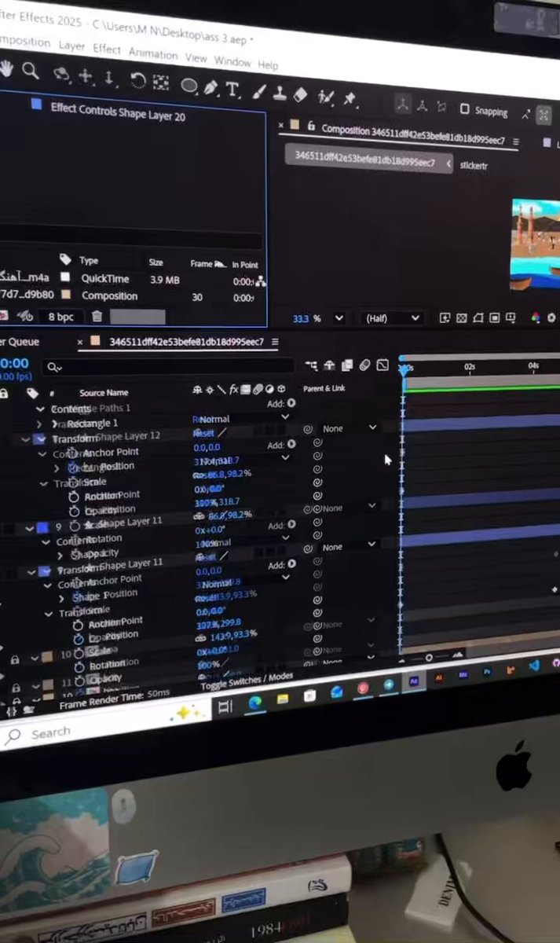Adjust the timeline zoom slider at bottom
This screenshot has width=560, height=943.
[428, 658]
